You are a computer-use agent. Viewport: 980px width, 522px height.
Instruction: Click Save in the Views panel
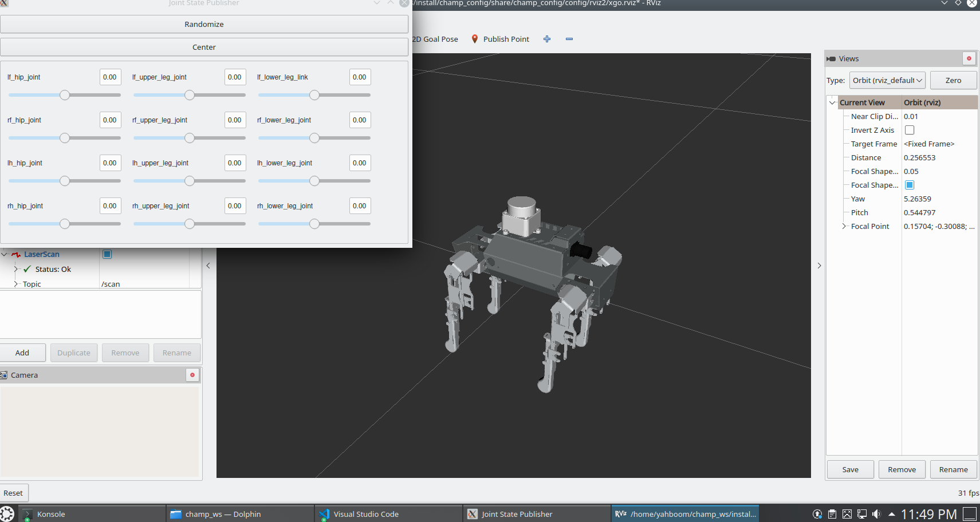click(x=850, y=469)
